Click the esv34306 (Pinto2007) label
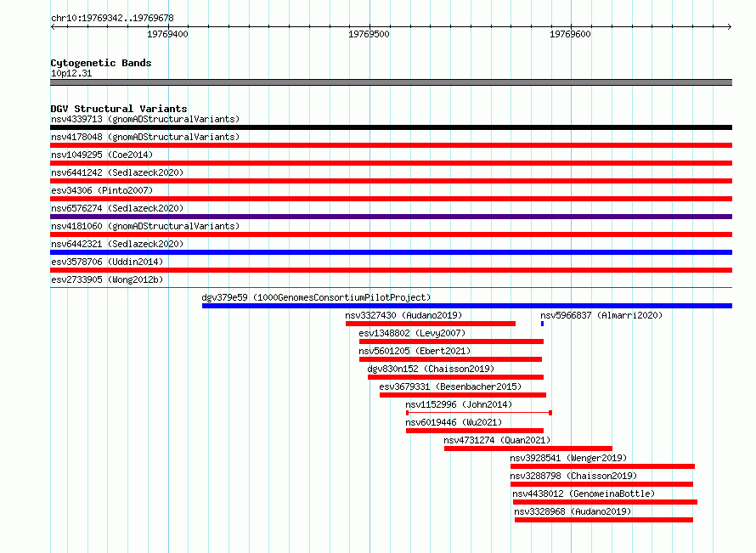Screen dimensions: 756x553 tap(102, 190)
